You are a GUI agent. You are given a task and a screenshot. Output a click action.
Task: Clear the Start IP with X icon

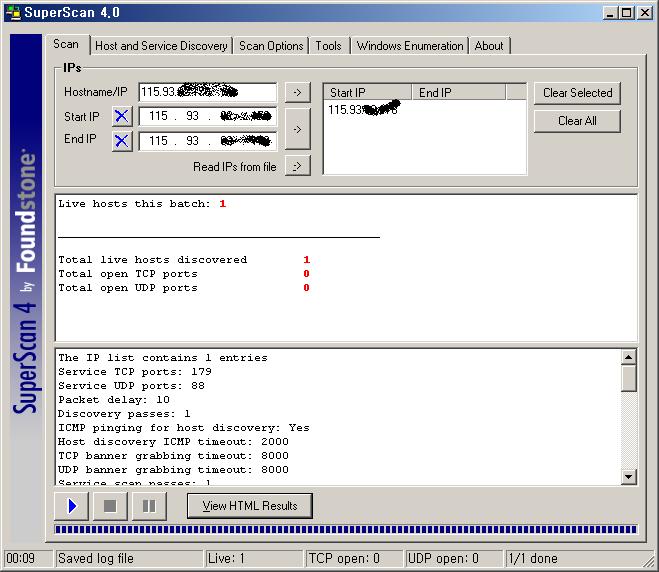(122, 116)
